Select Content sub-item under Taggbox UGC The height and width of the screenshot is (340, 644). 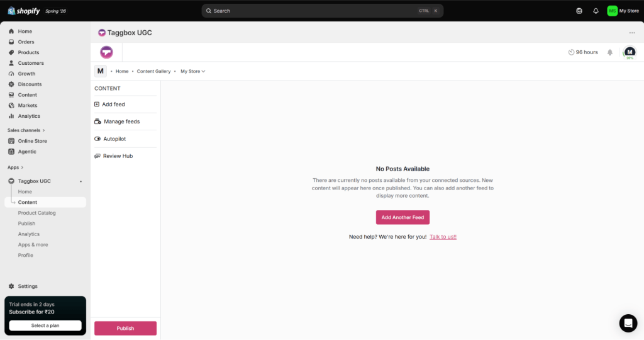pyautogui.click(x=27, y=202)
